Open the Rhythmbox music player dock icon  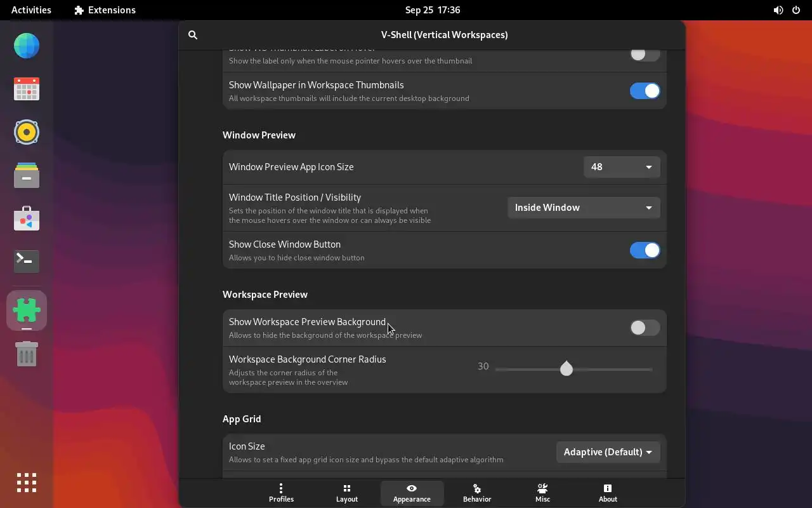point(27,132)
